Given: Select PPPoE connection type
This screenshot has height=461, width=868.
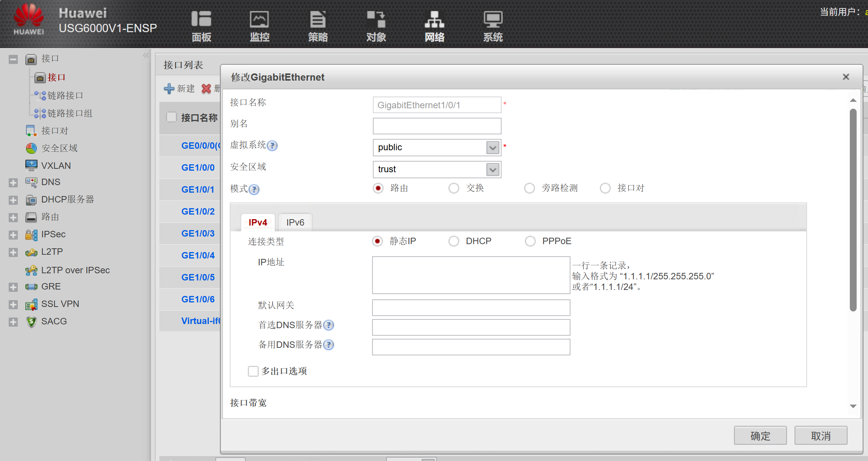Looking at the screenshot, I should pyautogui.click(x=530, y=241).
